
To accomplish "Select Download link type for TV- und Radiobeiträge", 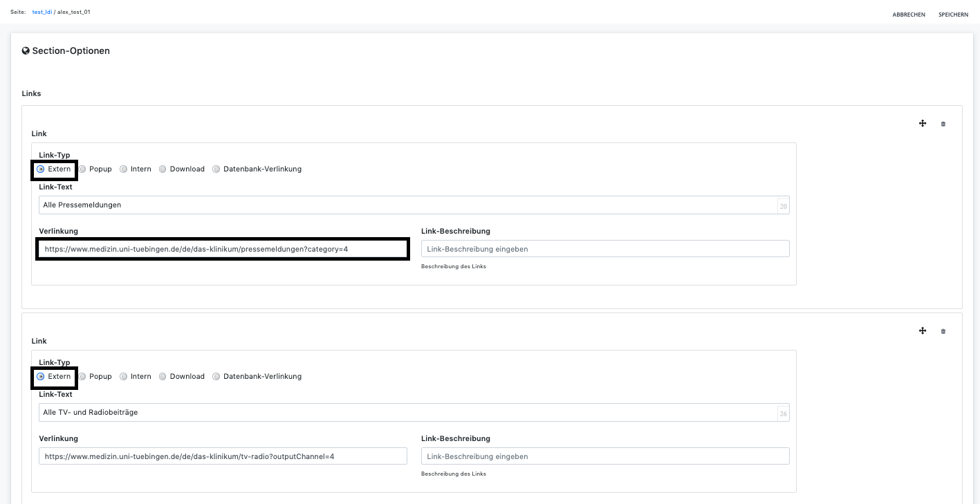I will pyautogui.click(x=163, y=376).
